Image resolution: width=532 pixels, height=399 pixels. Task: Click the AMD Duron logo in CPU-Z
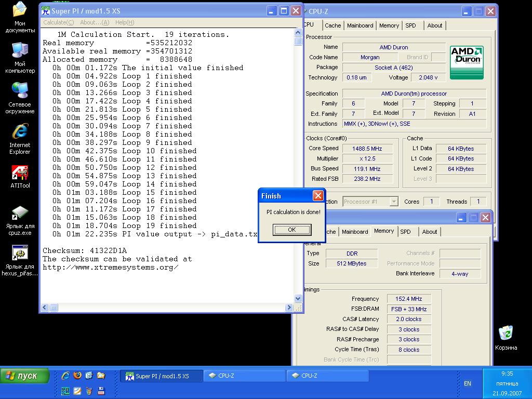467,63
